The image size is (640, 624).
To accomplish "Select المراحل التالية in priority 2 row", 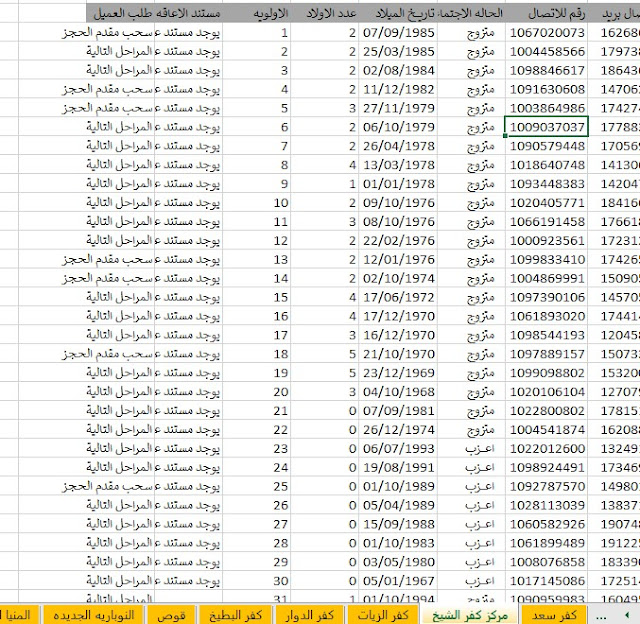I will [119, 51].
